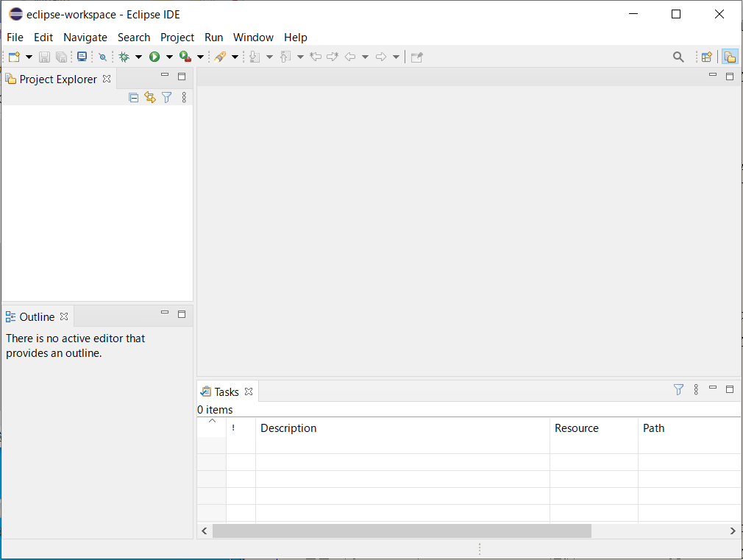Click the Next Edit Location icon
The image size is (743, 560).
coord(333,57)
